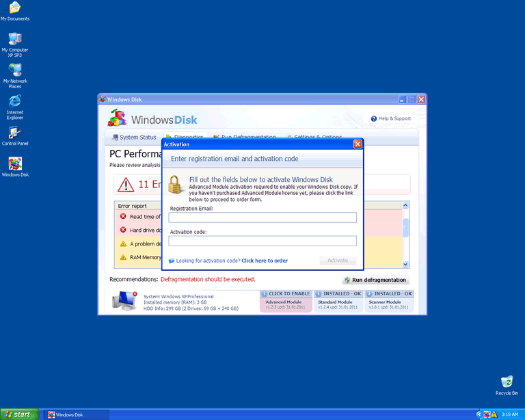Click the Registration Email field

coord(262,218)
